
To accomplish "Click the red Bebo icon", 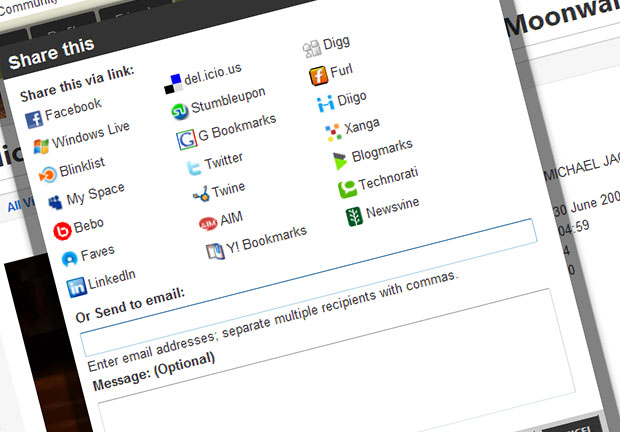I will click(x=62, y=231).
